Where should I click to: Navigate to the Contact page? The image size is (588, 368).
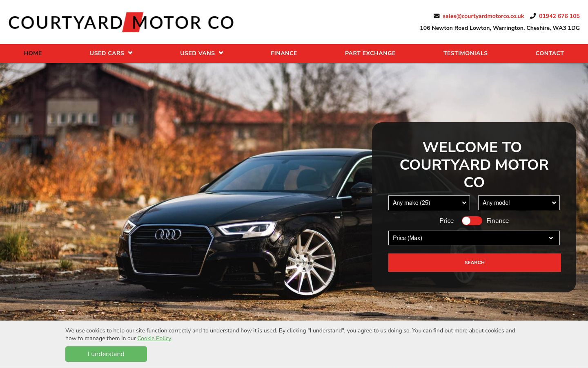click(x=550, y=53)
